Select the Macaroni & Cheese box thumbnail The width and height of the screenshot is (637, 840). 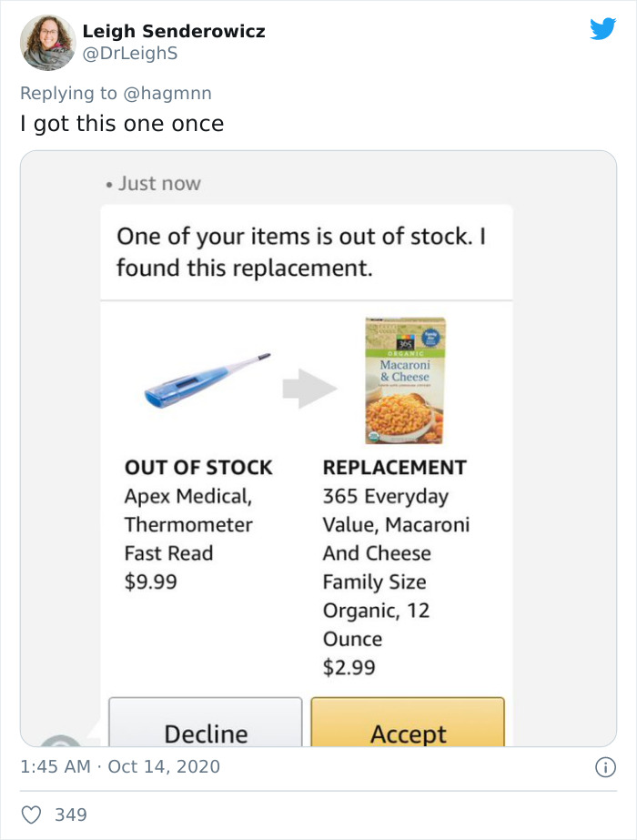[x=406, y=379]
